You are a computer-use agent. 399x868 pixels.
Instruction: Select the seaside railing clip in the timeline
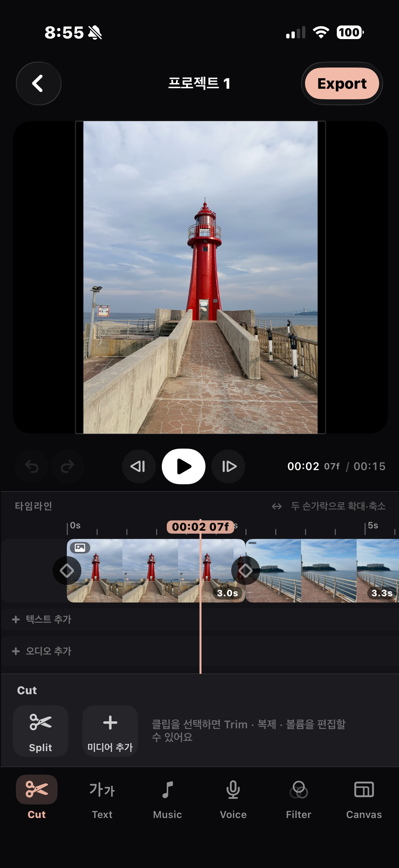323,570
